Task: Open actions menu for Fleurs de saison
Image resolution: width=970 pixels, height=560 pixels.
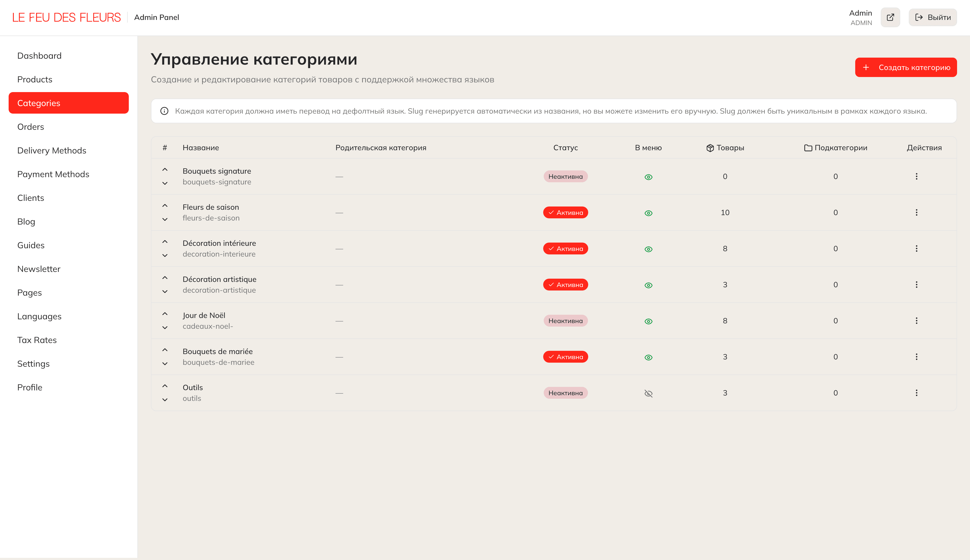Action: tap(917, 212)
